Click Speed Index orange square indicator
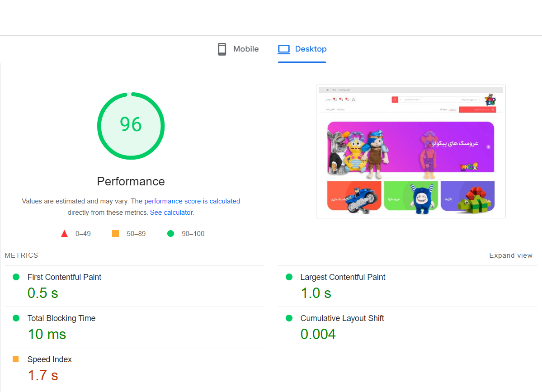This screenshot has width=542, height=392. [15, 359]
